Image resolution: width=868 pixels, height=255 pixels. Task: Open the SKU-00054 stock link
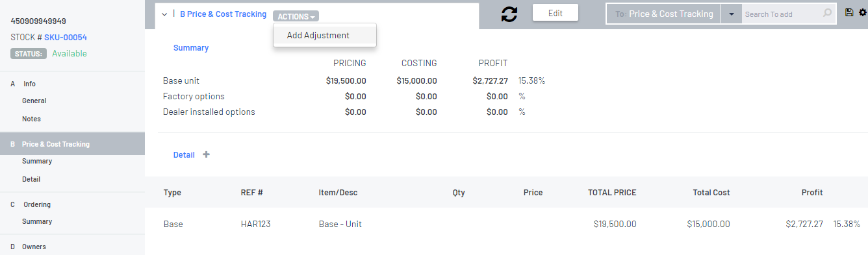[x=66, y=38]
